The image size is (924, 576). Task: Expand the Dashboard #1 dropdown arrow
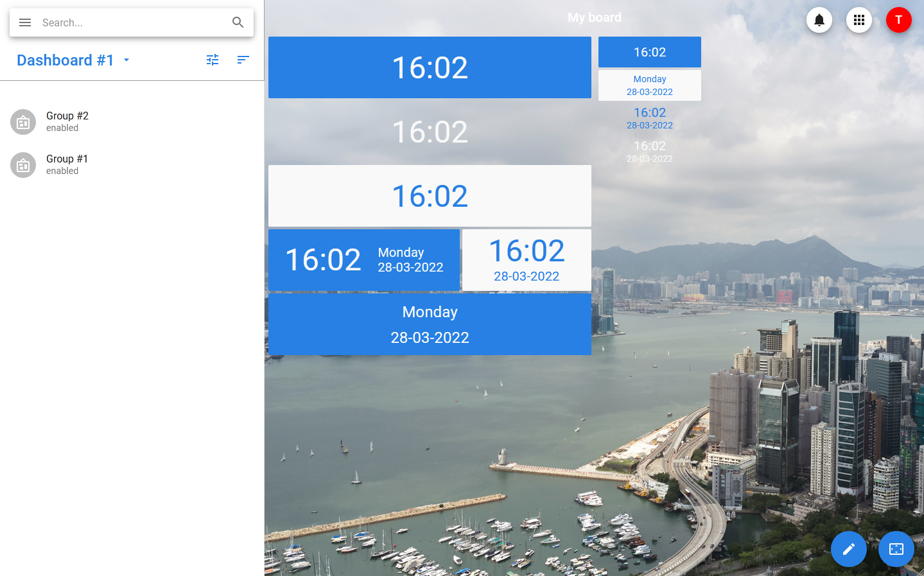[x=126, y=60]
